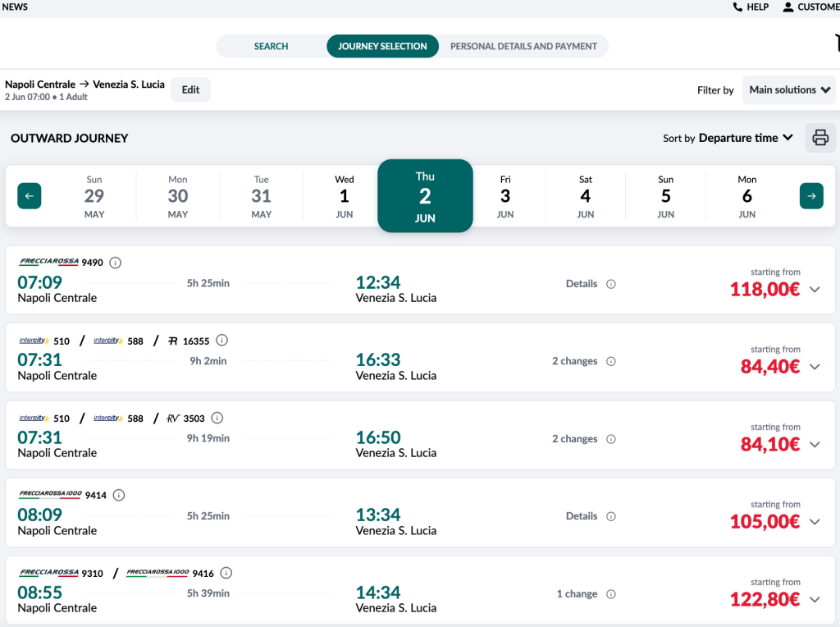The width and height of the screenshot is (840, 627).
Task: Select Mon 30 May date
Action: point(178,196)
